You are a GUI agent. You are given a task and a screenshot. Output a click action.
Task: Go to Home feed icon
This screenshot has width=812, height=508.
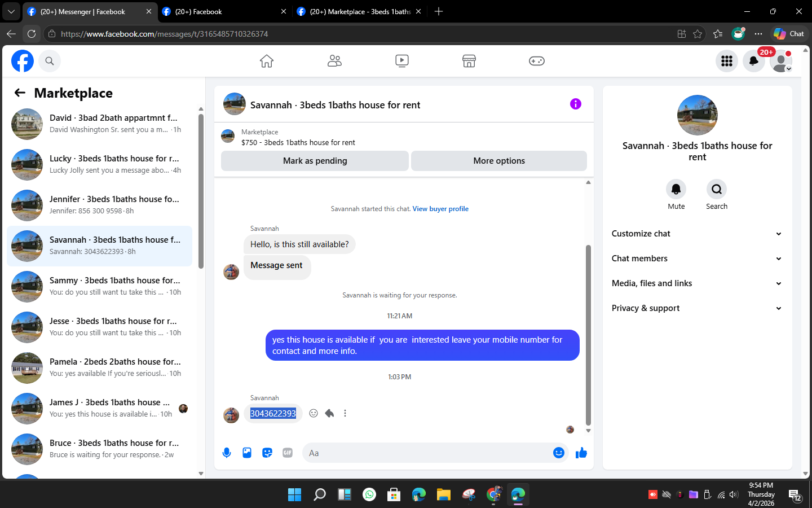(x=267, y=61)
